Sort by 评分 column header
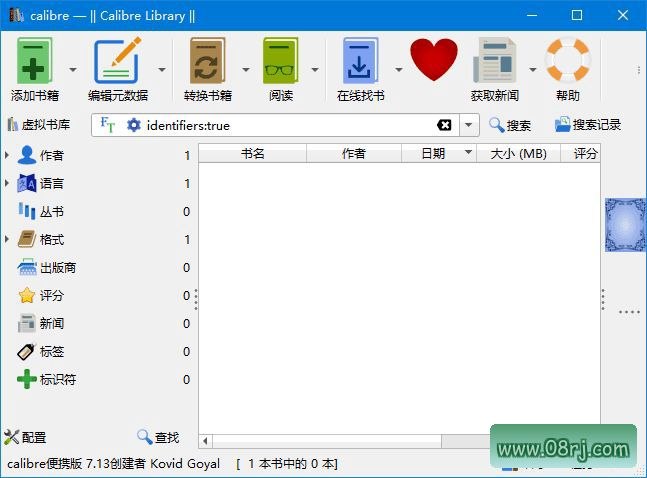The width and height of the screenshot is (647, 478). (x=581, y=154)
